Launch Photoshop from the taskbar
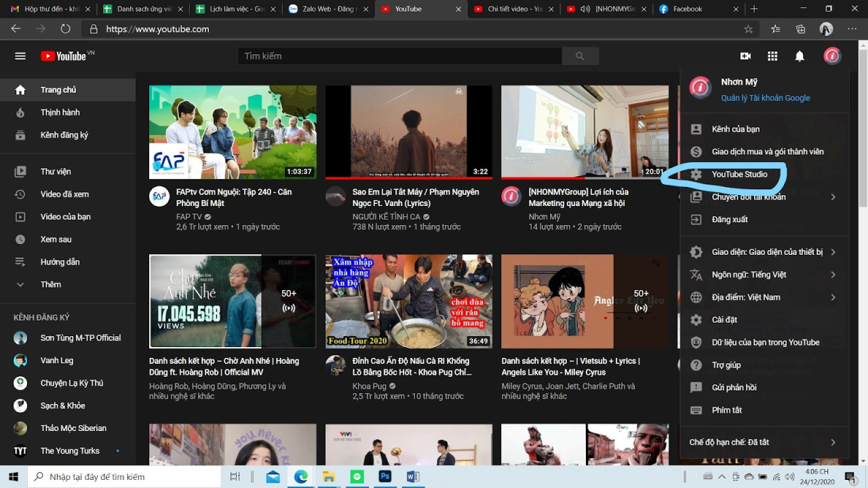The height and width of the screenshot is (488, 868). (384, 476)
